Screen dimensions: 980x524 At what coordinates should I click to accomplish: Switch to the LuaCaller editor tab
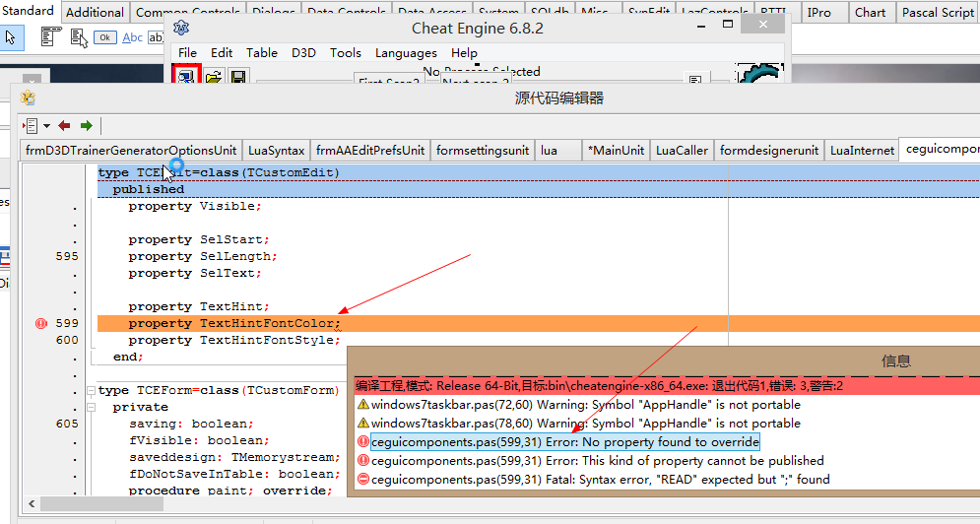(682, 150)
